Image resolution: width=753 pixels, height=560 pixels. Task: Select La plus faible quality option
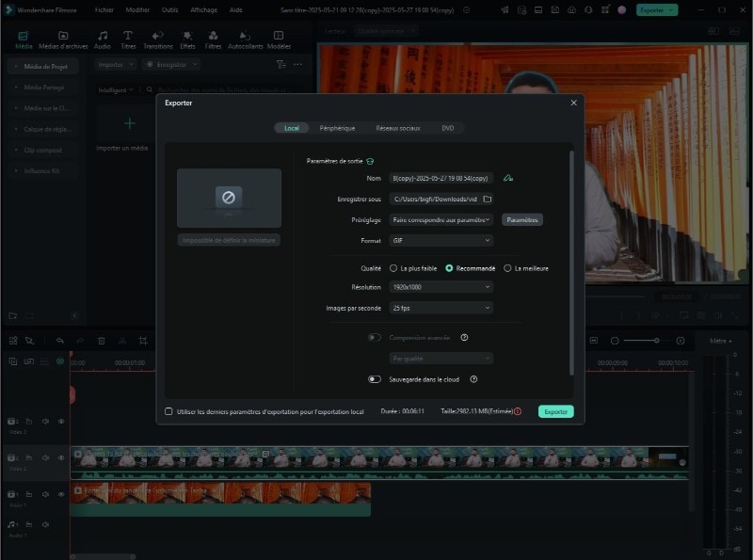click(x=393, y=268)
